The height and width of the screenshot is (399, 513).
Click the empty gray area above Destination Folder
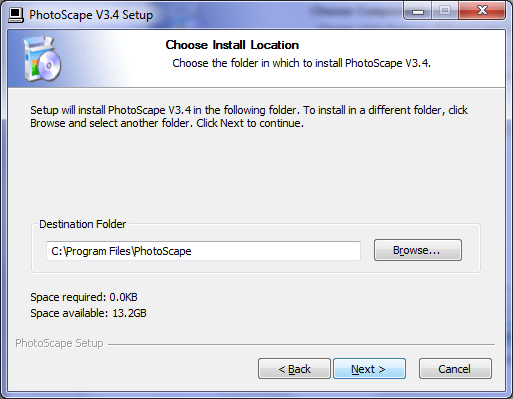tap(256, 173)
